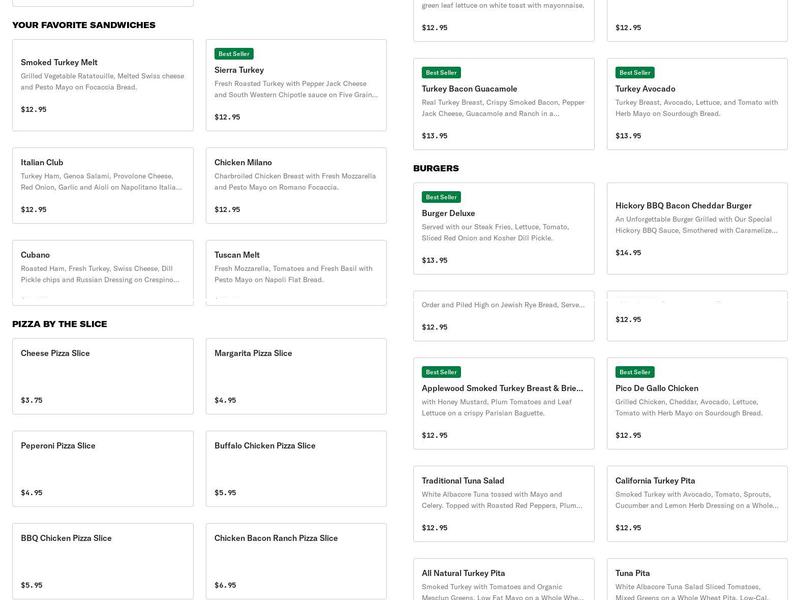Choose the Peperoni Pizza Slice
This screenshot has height=600, width=800.
(102, 467)
